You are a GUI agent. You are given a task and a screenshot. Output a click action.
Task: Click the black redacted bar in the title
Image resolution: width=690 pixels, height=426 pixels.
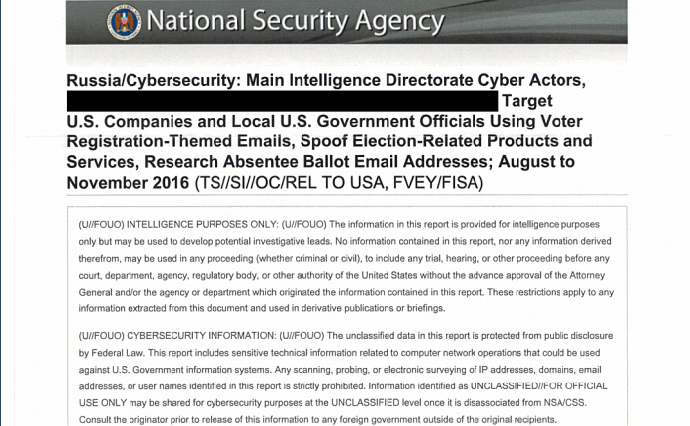pos(281,101)
